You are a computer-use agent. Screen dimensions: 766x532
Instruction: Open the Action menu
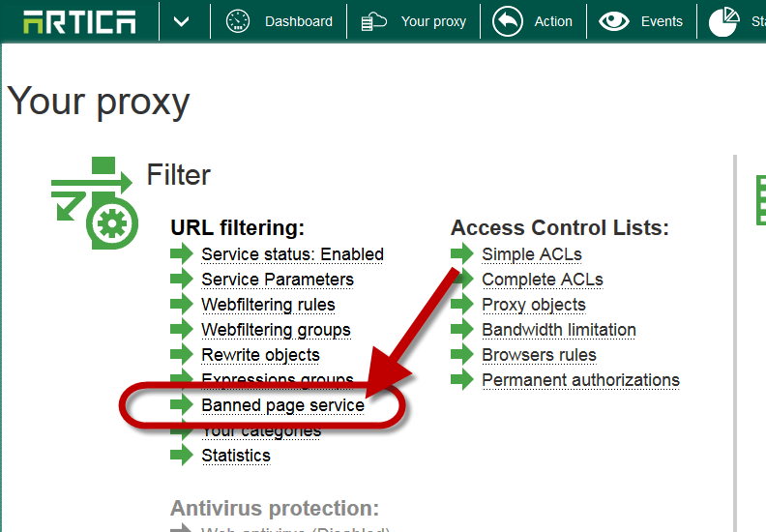click(553, 21)
